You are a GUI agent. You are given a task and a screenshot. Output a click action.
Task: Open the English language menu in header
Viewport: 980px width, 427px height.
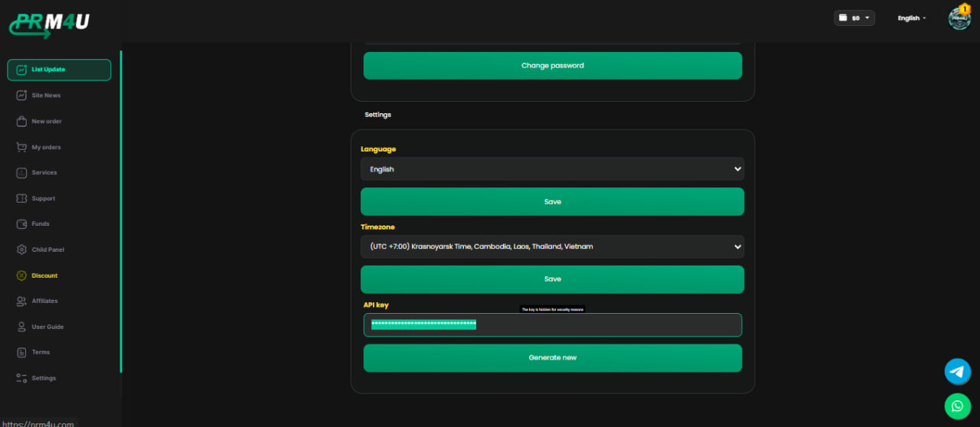point(911,18)
